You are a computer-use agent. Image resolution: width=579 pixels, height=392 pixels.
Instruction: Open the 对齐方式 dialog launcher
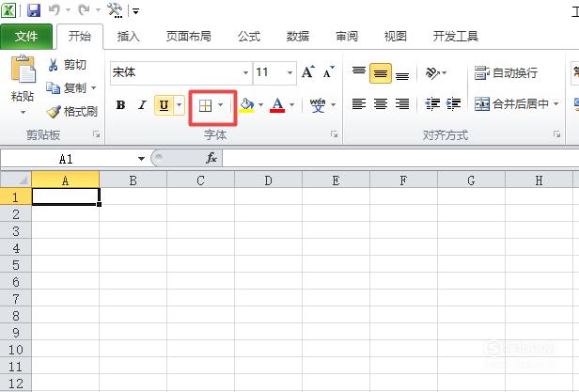click(556, 134)
